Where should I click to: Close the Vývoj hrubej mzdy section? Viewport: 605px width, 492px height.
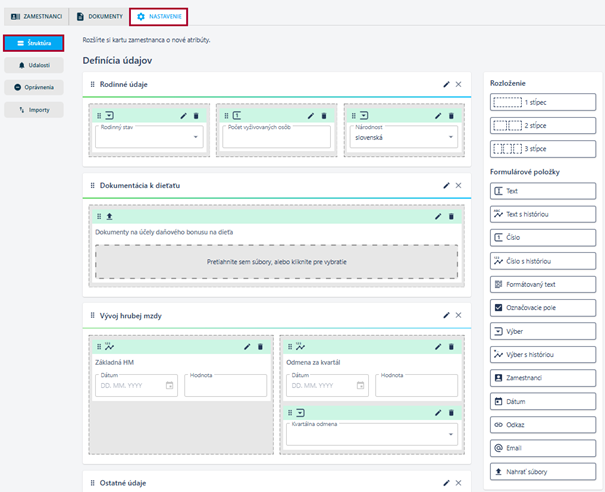(x=458, y=315)
